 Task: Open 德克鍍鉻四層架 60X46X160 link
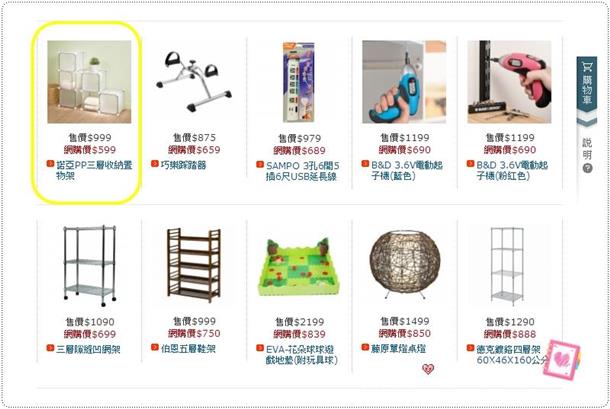coord(511,355)
